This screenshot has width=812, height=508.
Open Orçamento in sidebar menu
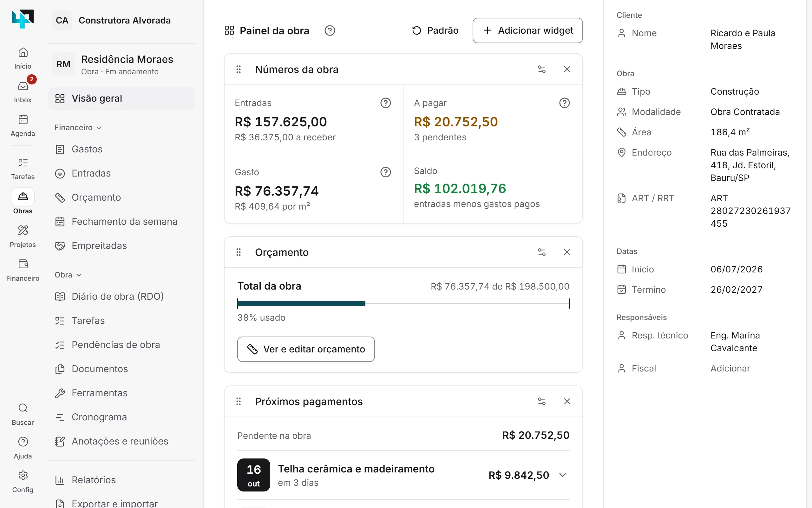(x=122, y=197)
